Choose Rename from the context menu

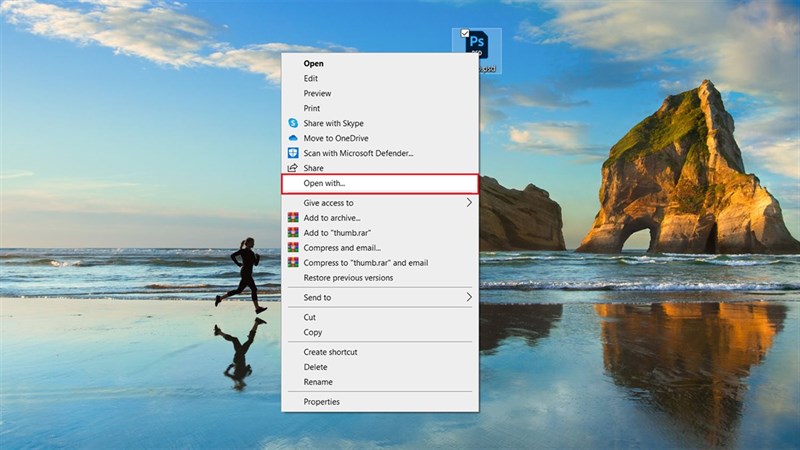(318, 382)
